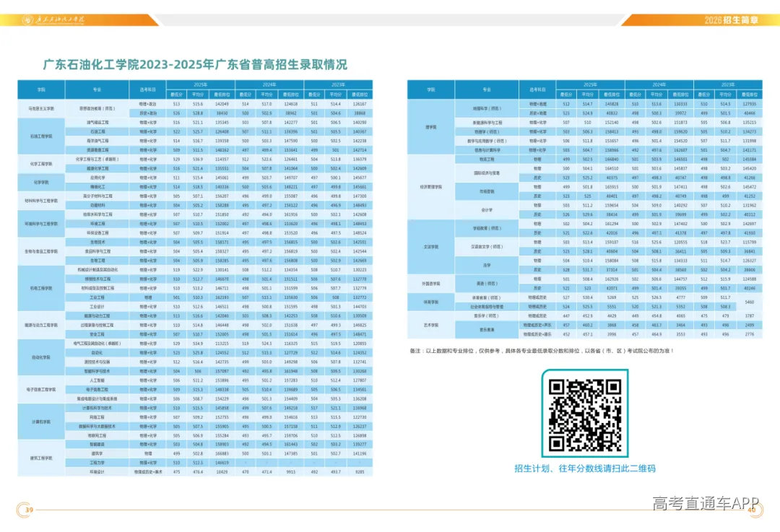Click the QR code image
This screenshot has height=532, width=780.
coord(585,413)
